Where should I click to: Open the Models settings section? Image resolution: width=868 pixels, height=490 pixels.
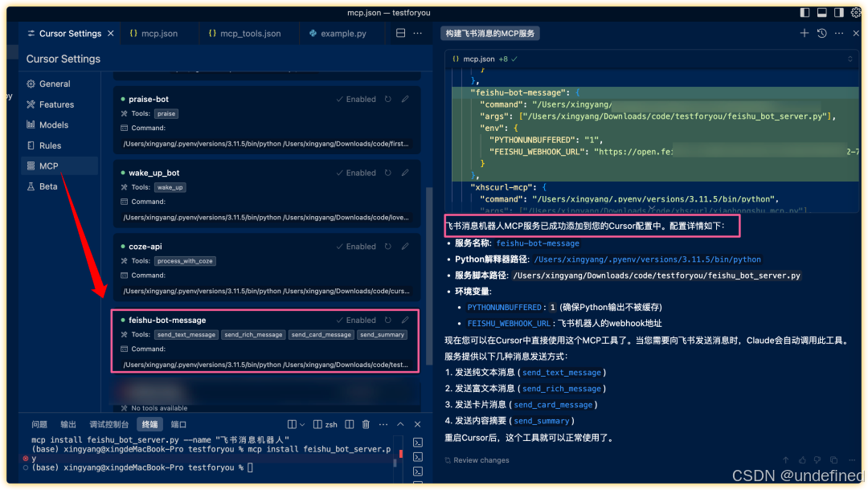coord(47,125)
